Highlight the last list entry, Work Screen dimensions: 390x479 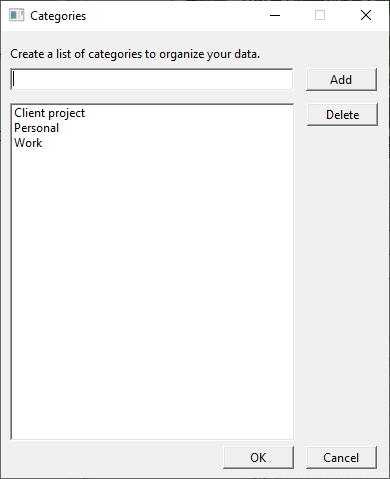coord(28,143)
